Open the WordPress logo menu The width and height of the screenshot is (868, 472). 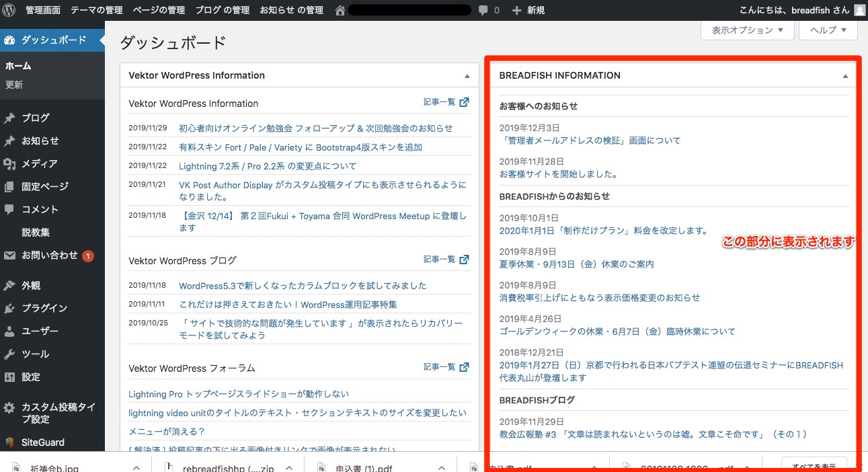[x=9, y=10]
